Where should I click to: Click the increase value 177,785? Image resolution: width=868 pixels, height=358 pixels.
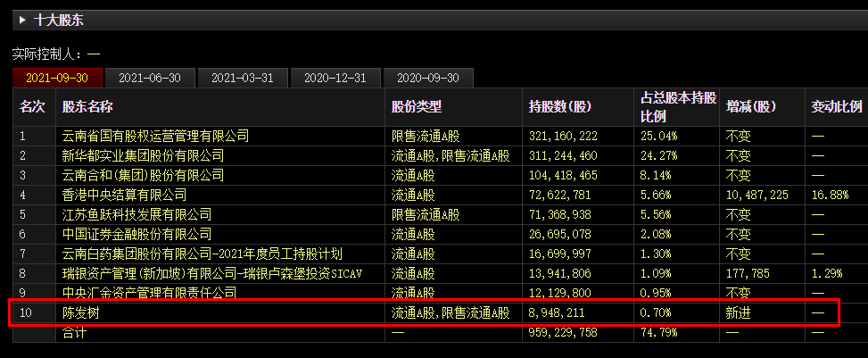(x=748, y=274)
